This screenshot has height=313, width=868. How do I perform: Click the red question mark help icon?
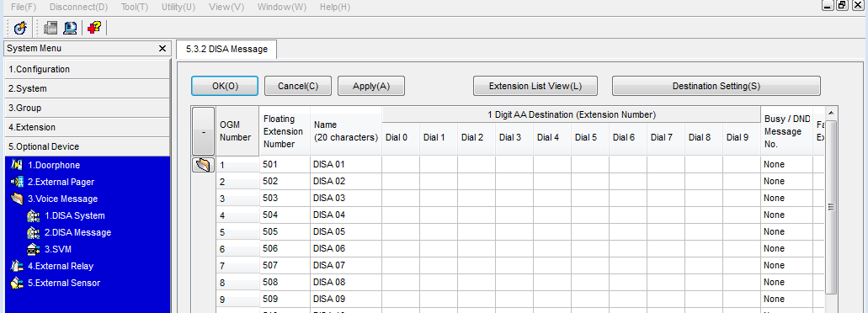pyautogui.click(x=94, y=28)
